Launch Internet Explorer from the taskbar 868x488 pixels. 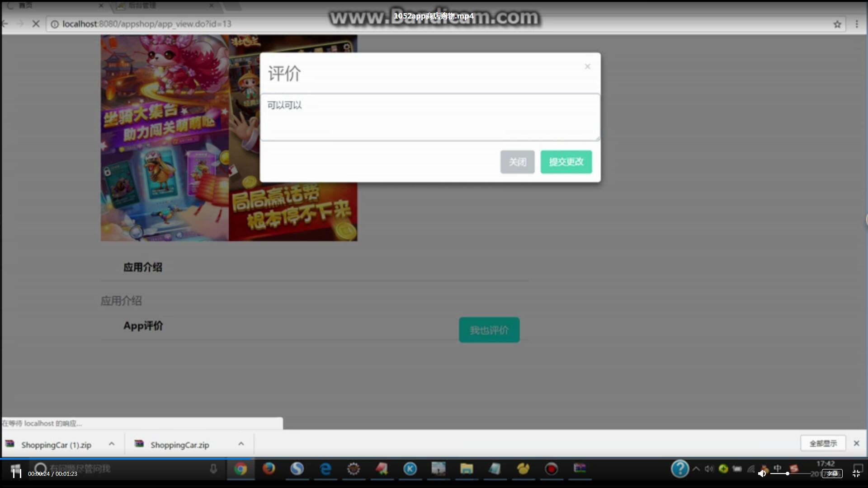325,469
